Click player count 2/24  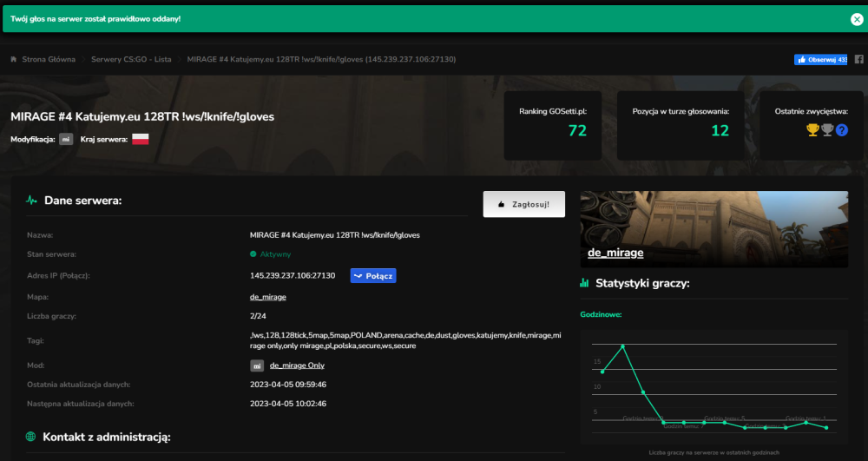(x=258, y=316)
